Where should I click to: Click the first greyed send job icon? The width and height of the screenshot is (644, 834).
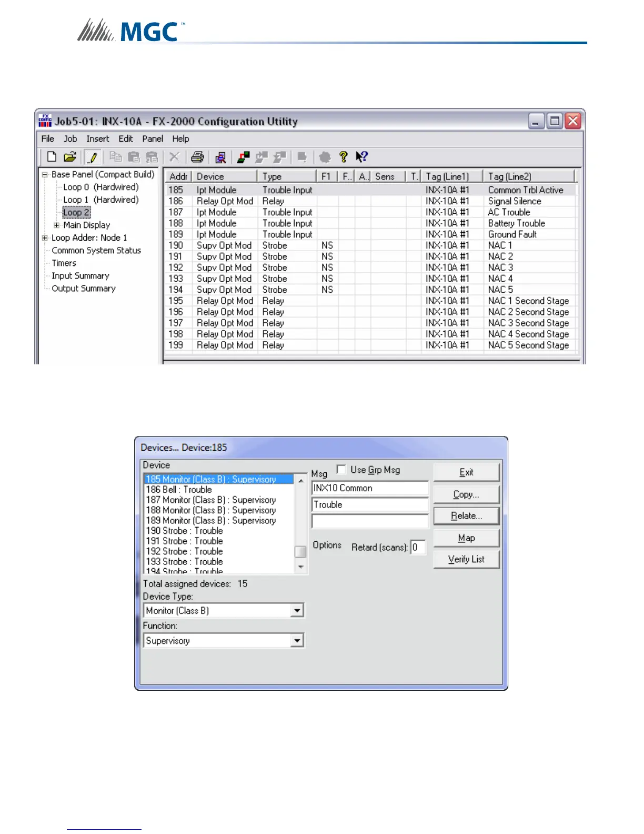261,157
